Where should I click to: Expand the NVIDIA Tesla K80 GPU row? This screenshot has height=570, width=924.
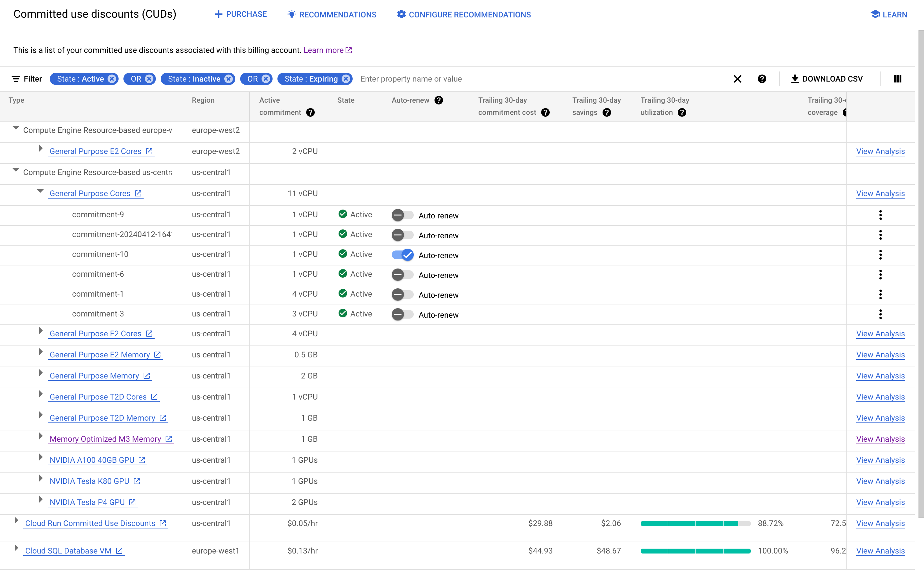41,481
